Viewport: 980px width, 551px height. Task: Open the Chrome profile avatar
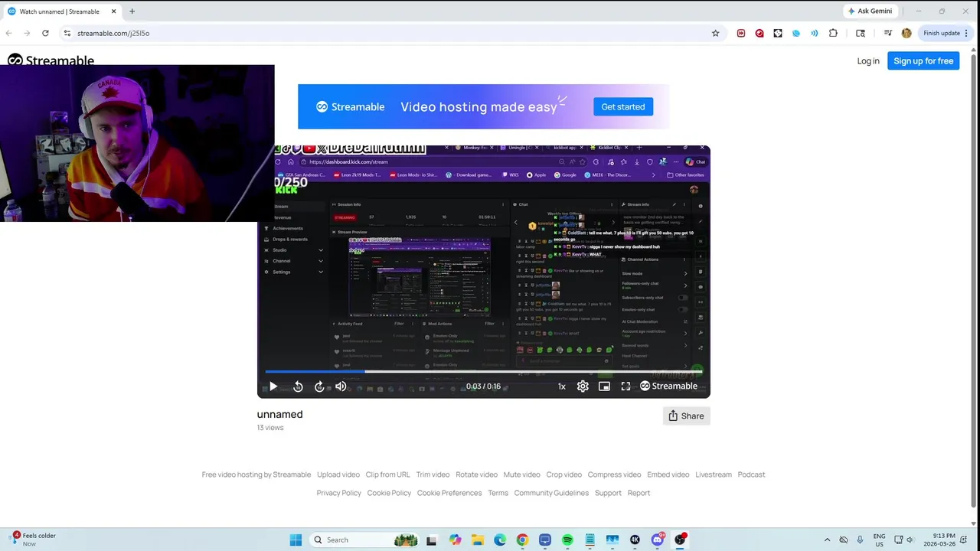[906, 33]
